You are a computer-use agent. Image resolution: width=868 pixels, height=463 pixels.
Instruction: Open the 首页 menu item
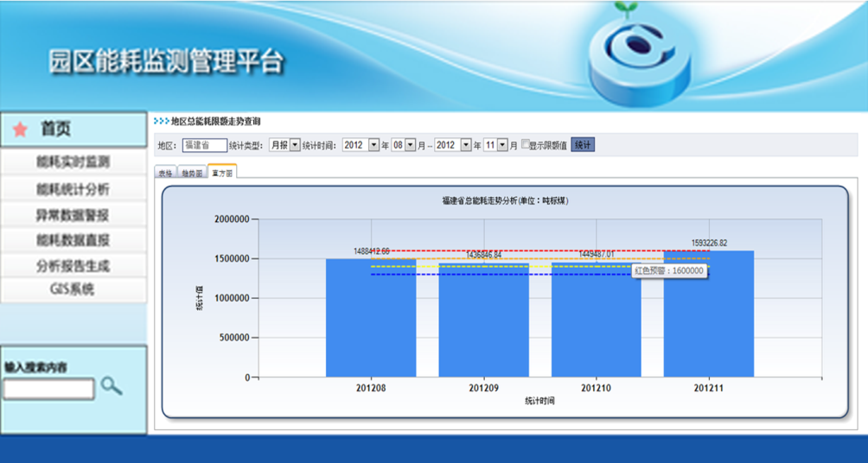pyautogui.click(x=73, y=130)
